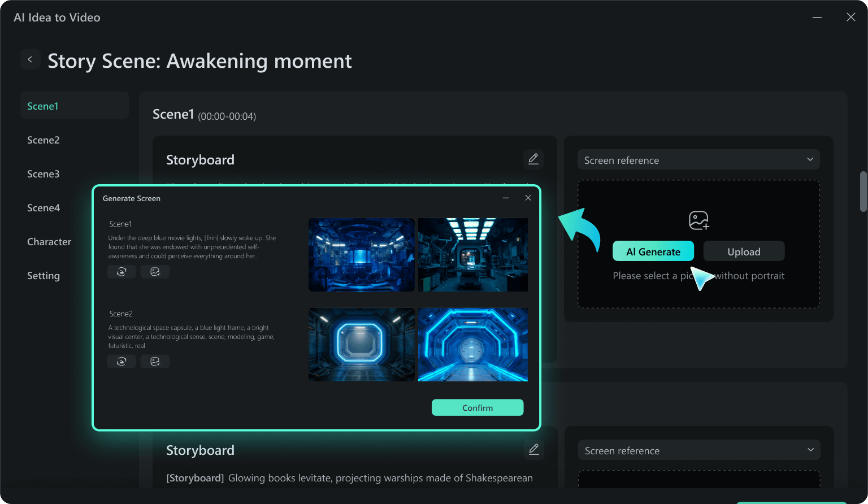Click Scene2 add image icon in dialog

[155, 362]
